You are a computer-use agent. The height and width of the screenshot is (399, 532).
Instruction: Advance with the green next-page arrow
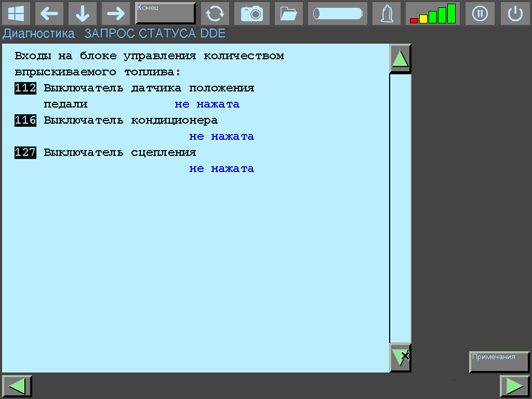(515, 385)
